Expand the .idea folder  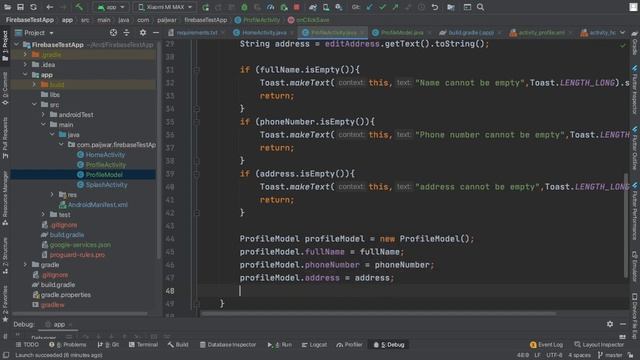25,64
